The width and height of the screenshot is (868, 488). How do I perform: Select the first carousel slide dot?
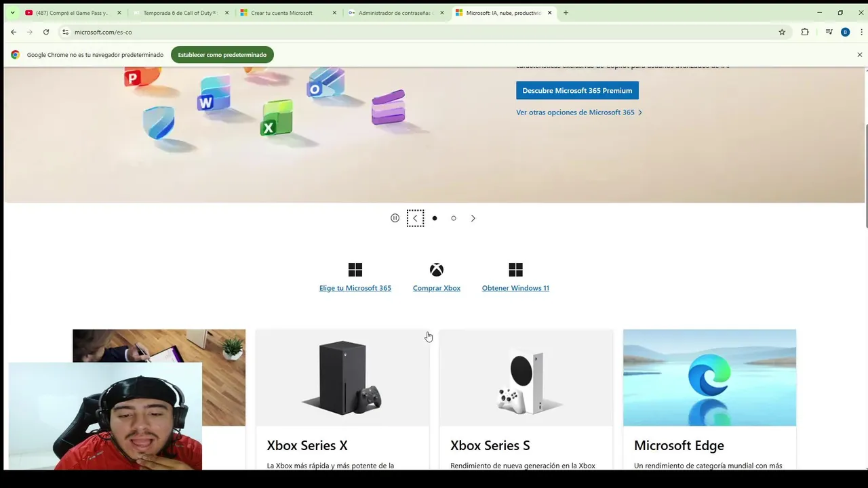pos(435,218)
